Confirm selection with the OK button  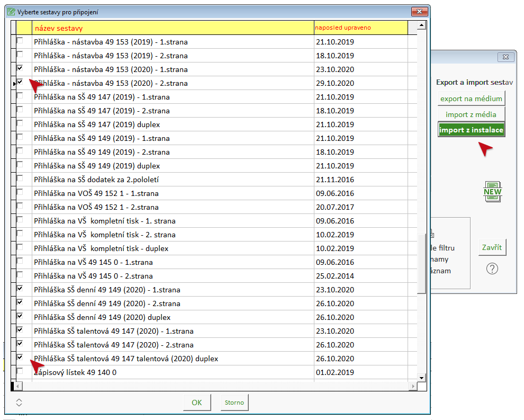coord(197,403)
